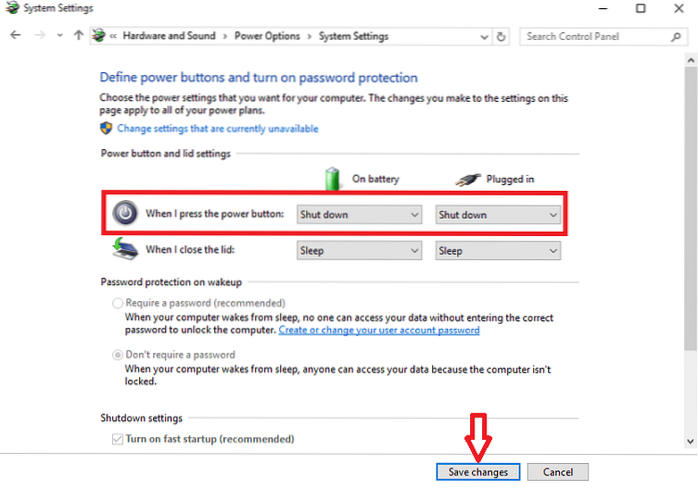Click the Refresh button in address bar
Screen dimensions: 698x489
(x=501, y=36)
